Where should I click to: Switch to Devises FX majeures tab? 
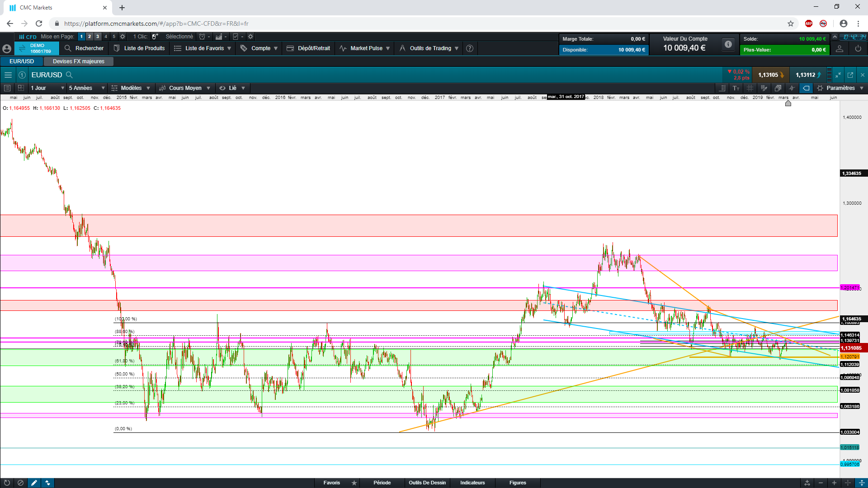(78, 61)
